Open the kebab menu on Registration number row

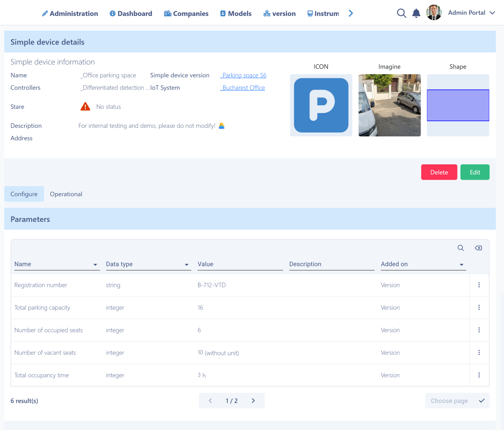coord(479,285)
